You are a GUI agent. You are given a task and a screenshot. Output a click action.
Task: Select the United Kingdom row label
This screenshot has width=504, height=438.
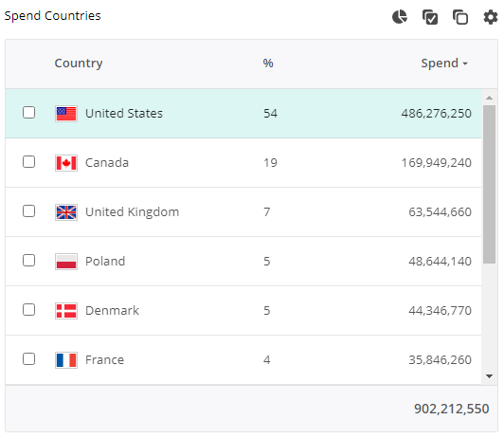[x=132, y=212]
